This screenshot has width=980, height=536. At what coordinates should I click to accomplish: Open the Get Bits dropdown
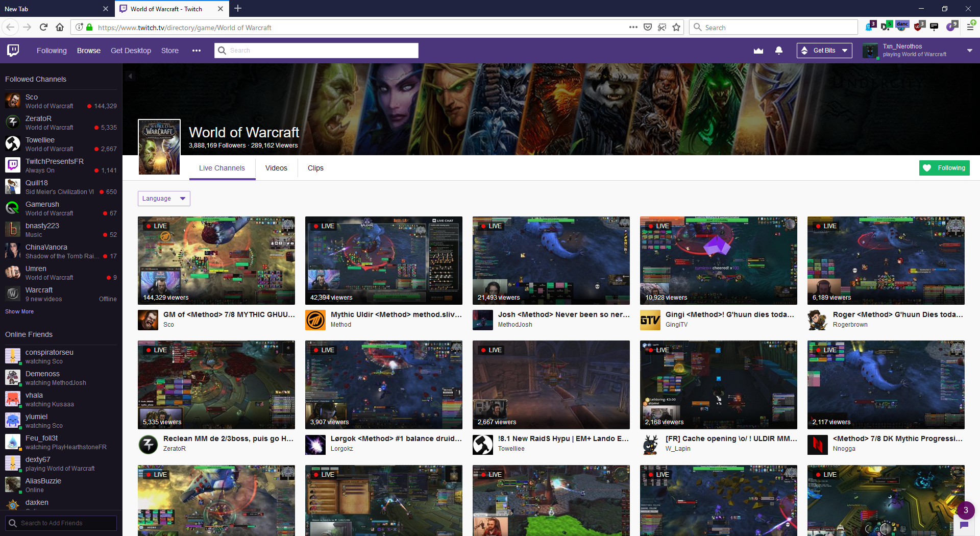[824, 51]
